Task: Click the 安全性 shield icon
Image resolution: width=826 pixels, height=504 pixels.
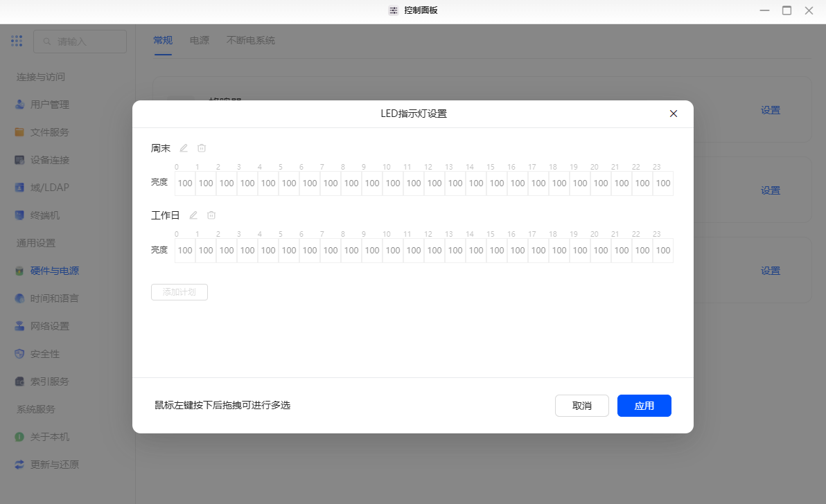Action: 19,354
